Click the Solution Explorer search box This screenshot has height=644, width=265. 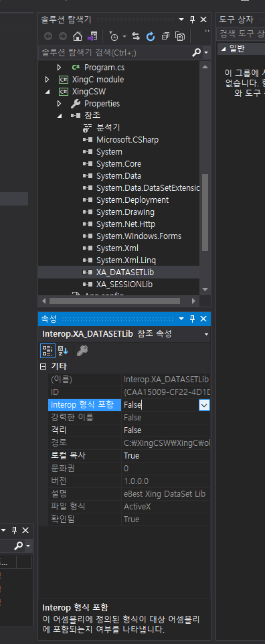pyautogui.click(x=115, y=53)
